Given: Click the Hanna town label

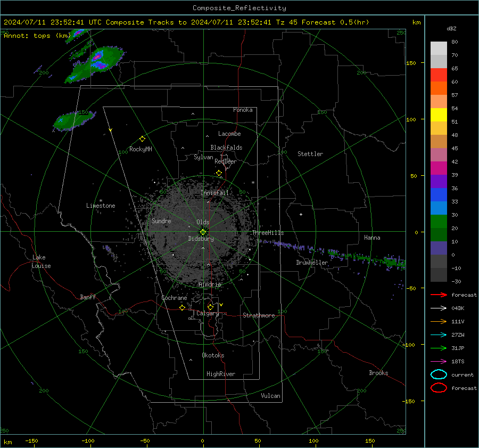Looking at the screenshot, I should [x=372, y=238].
